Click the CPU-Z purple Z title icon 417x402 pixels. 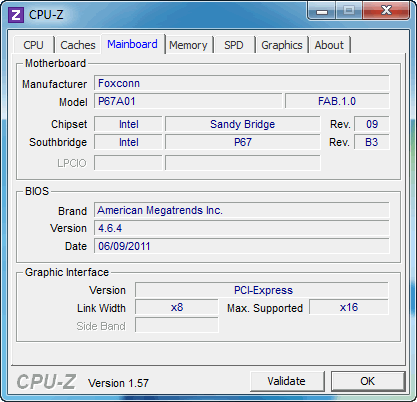pyautogui.click(x=16, y=15)
